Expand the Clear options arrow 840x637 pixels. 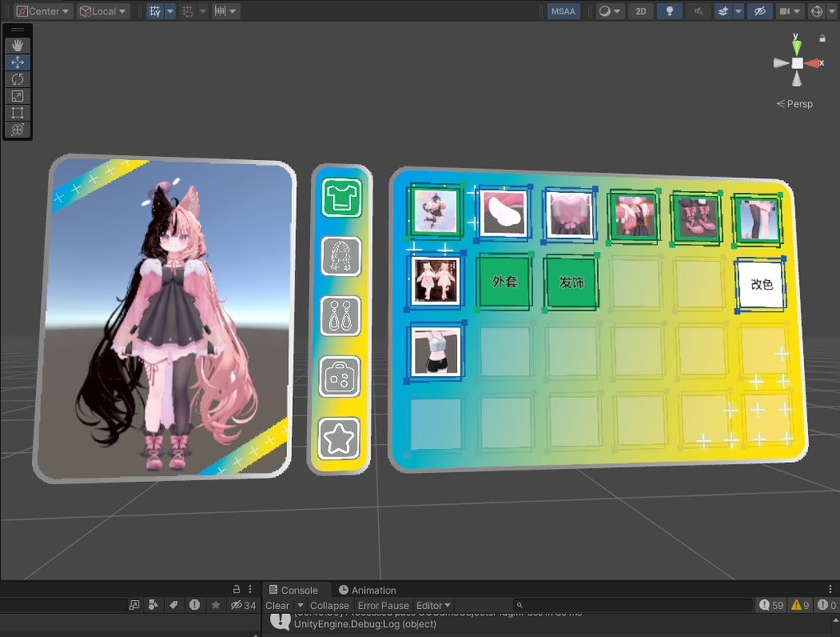(x=300, y=605)
